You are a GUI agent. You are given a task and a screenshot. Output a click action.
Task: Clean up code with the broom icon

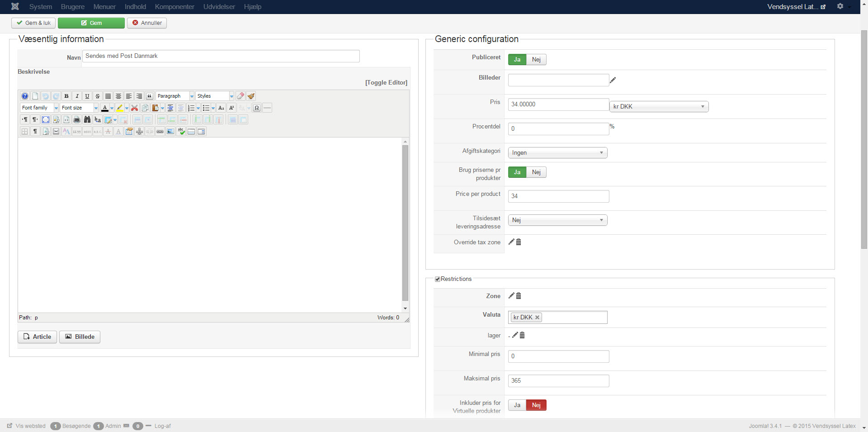tap(251, 96)
